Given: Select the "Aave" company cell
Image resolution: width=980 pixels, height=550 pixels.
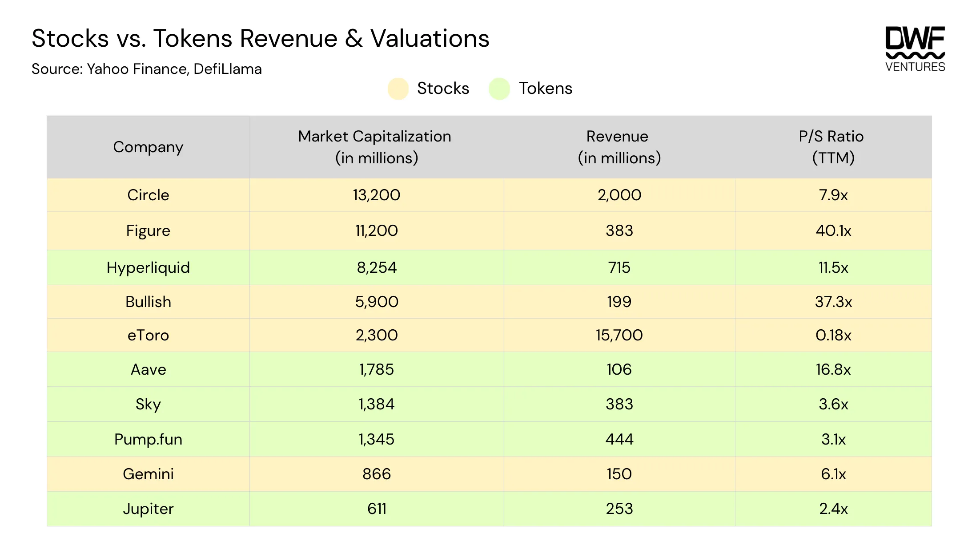Looking at the screenshot, I should [148, 369].
